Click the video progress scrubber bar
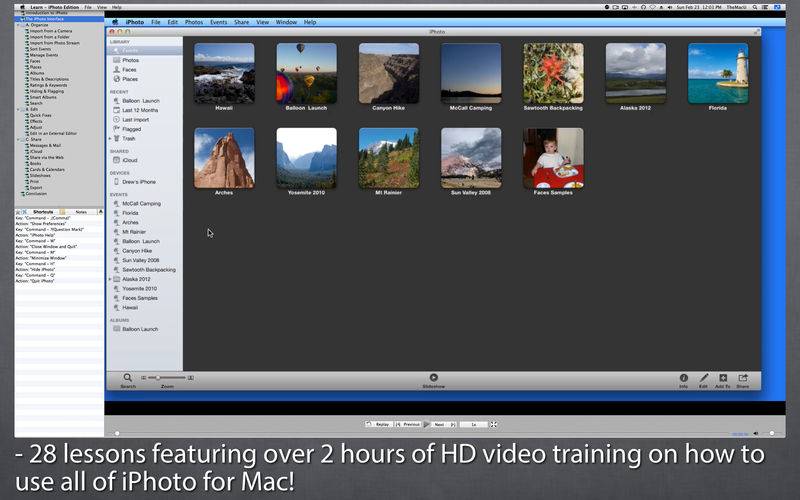Image resolution: width=800 pixels, height=500 pixels. pyautogui.click(x=421, y=433)
